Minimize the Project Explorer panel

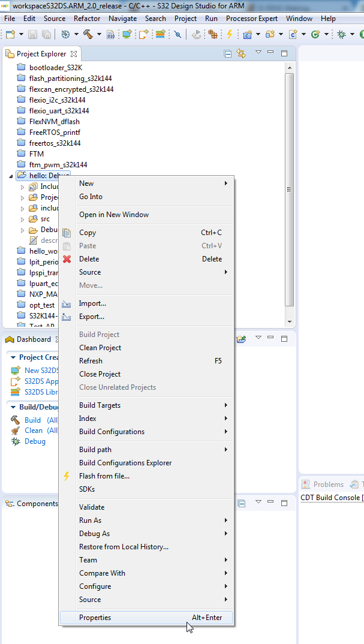click(x=270, y=52)
